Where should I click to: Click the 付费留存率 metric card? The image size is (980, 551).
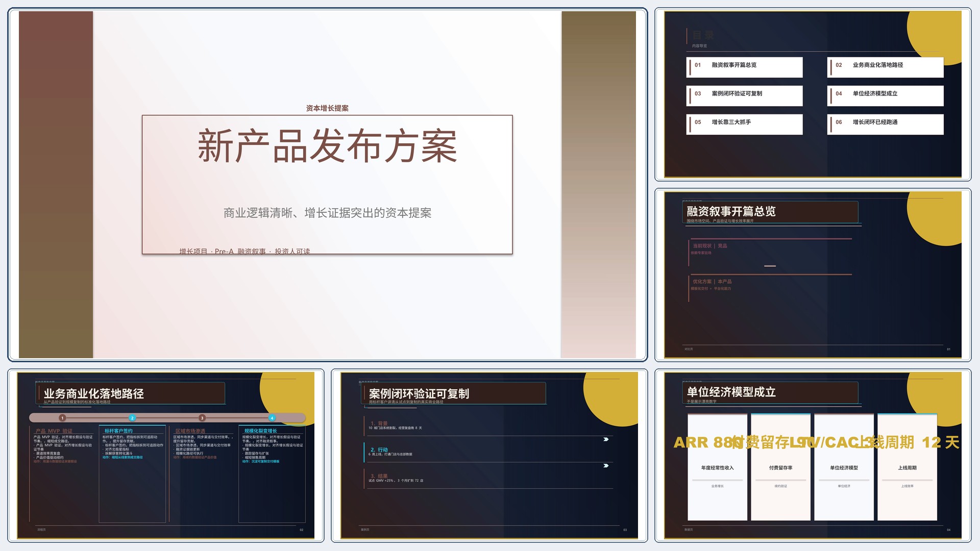[x=780, y=467]
